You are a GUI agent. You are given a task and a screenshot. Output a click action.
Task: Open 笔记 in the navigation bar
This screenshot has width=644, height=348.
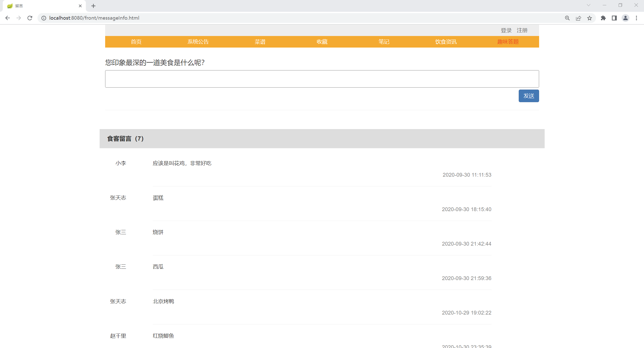coord(384,42)
